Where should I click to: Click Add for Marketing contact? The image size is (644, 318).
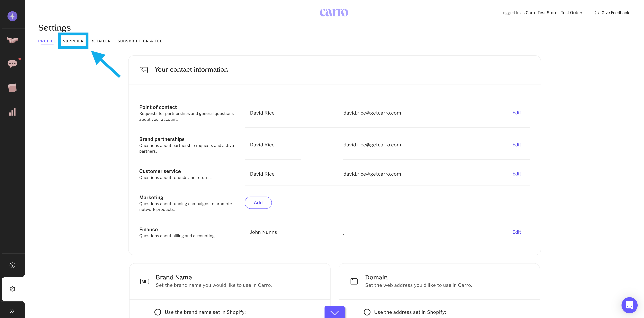point(258,203)
